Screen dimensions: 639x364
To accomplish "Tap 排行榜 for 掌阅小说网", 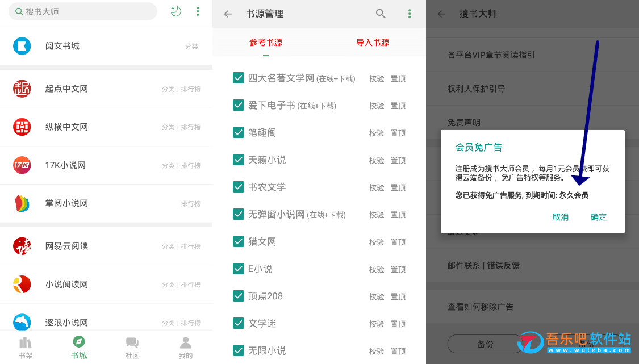I will click(191, 204).
